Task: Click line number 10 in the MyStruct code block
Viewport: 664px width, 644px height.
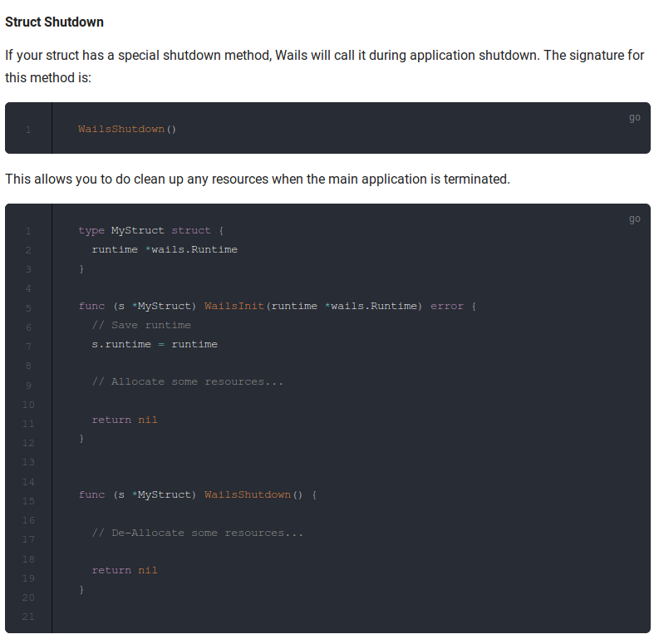Action: pos(28,405)
